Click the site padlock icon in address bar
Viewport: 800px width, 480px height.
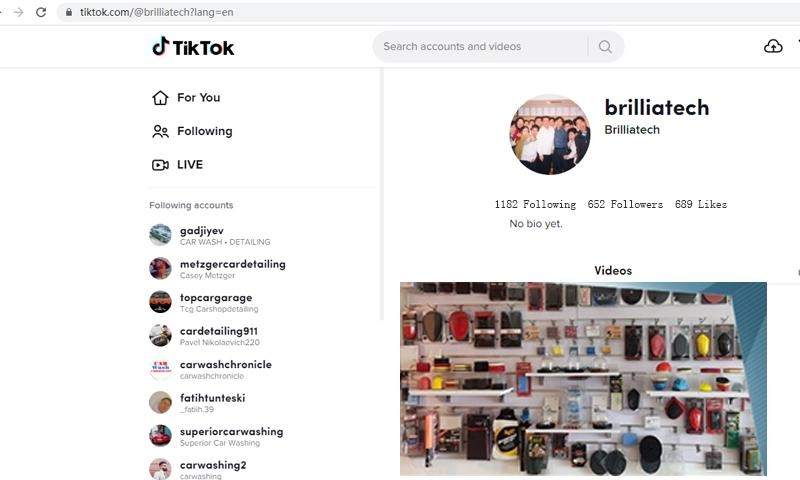69,12
